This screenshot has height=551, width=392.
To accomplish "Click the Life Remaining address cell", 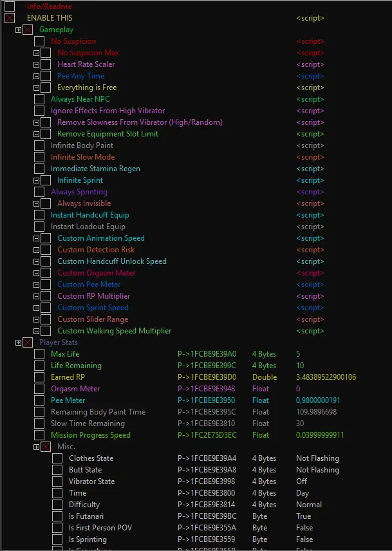I will tap(207, 366).
